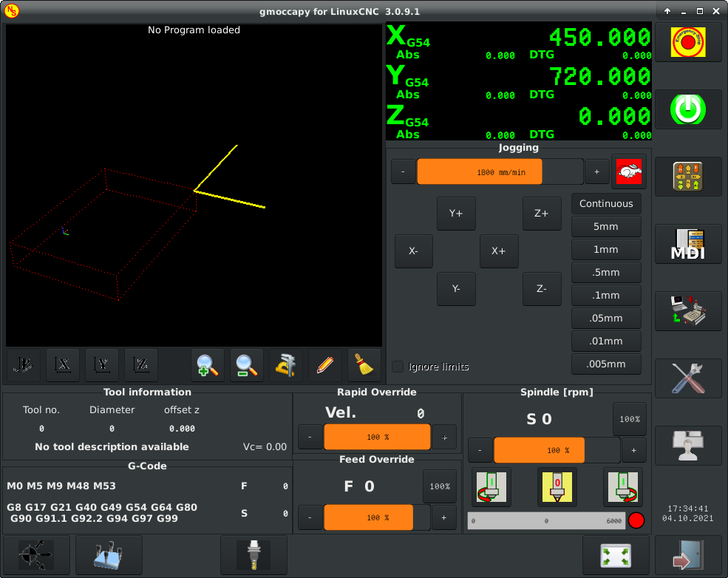Viewport: 728px width, 578px height.
Task: Click the X axis DRO reading 450.000
Action: (x=600, y=37)
